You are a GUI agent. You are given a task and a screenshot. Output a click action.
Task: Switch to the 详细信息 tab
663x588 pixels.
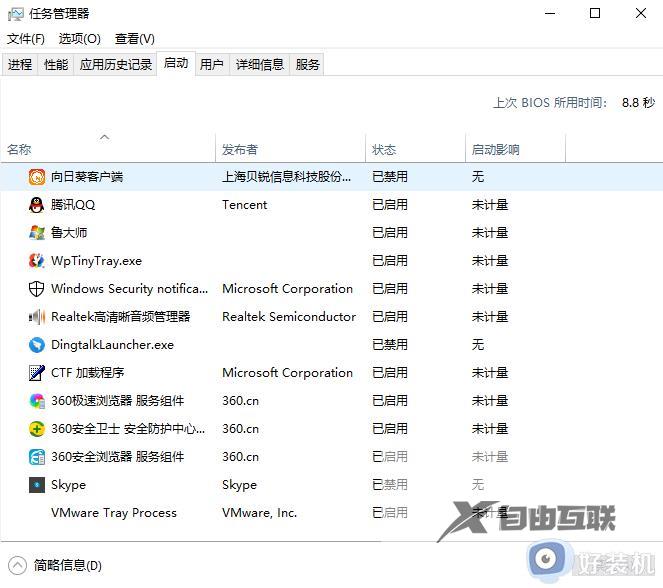pos(260,65)
